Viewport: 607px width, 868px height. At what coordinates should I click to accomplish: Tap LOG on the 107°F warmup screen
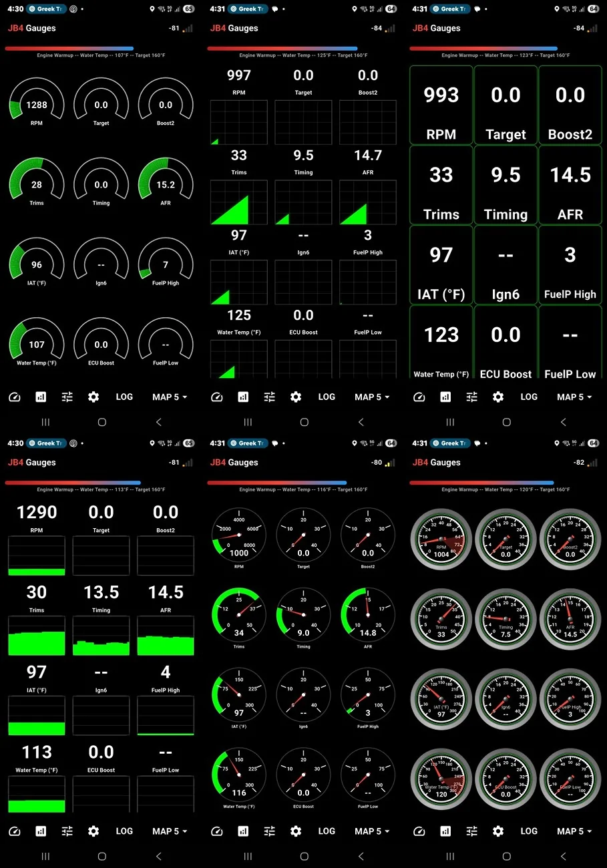coord(124,397)
